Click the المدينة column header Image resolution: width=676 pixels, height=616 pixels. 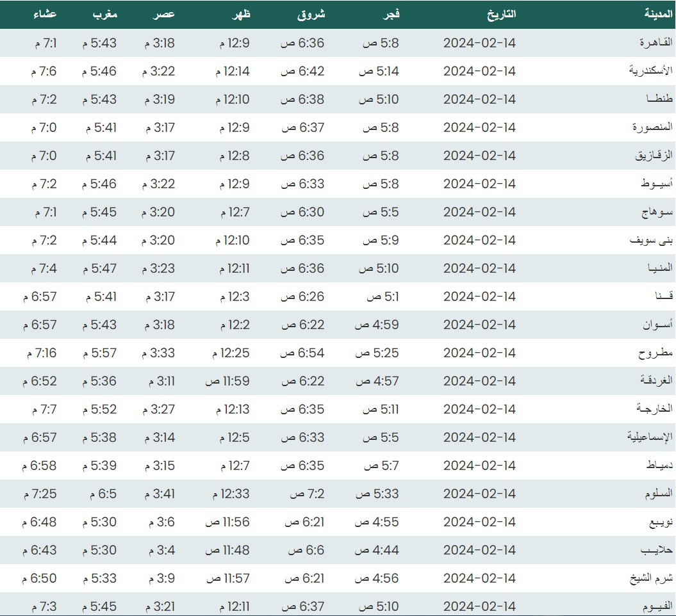click(658, 14)
